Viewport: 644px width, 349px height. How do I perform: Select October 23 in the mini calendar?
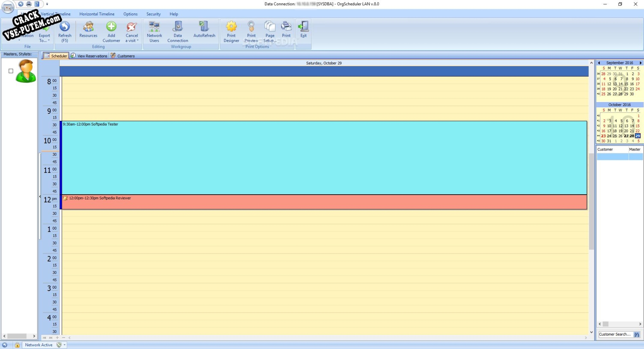[x=603, y=136]
